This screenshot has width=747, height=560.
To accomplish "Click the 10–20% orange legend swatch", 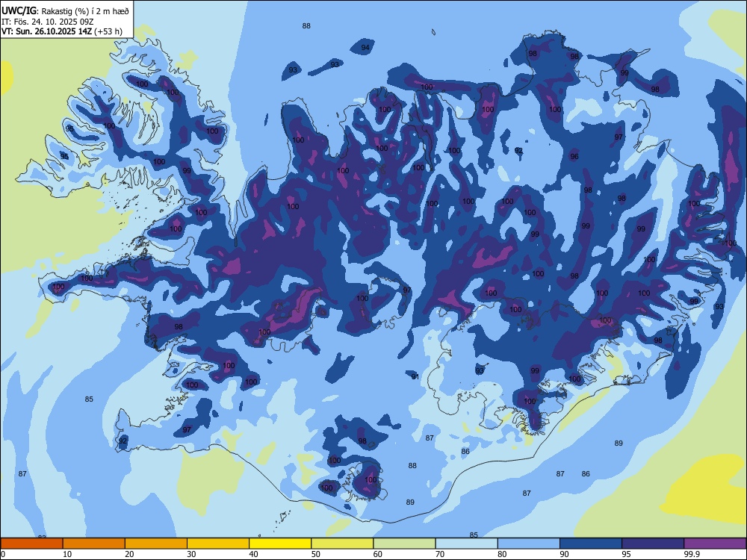I will click(x=94, y=544).
